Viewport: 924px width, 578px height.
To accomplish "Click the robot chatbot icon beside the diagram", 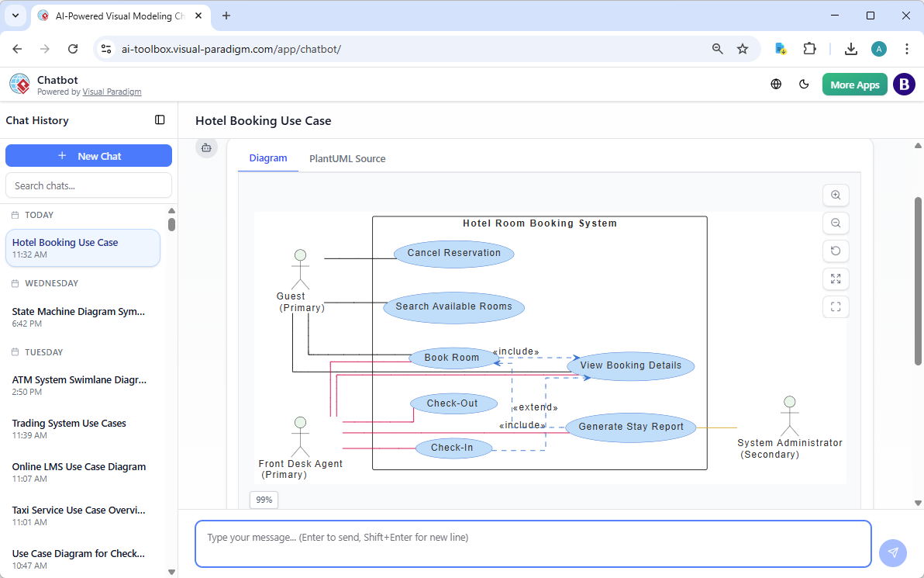I will tap(206, 147).
